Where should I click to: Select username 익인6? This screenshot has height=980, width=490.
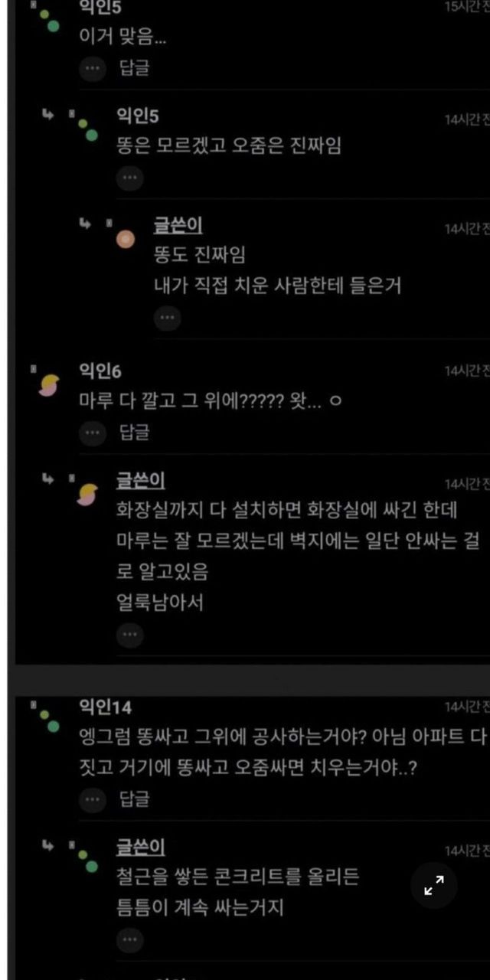point(100,371)
